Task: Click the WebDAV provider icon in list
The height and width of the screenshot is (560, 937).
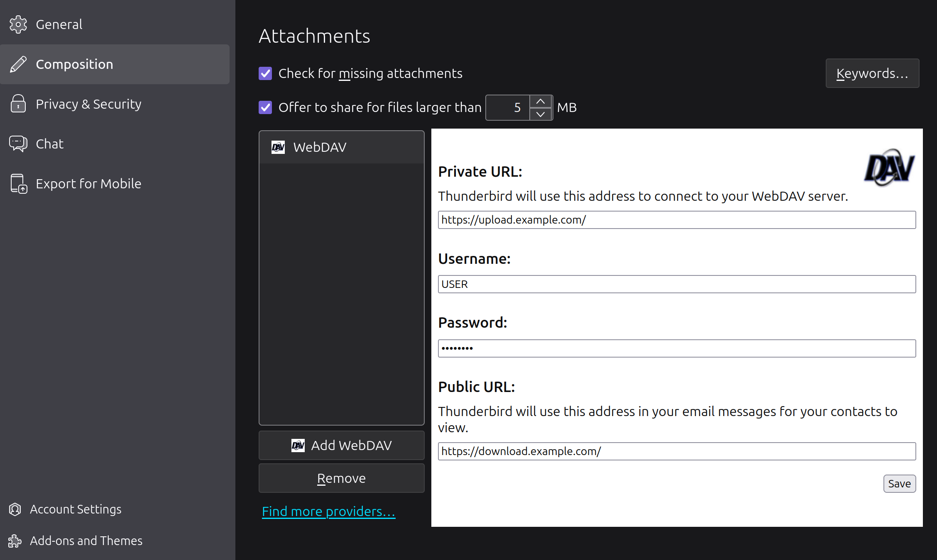Action: pos(278,147)
